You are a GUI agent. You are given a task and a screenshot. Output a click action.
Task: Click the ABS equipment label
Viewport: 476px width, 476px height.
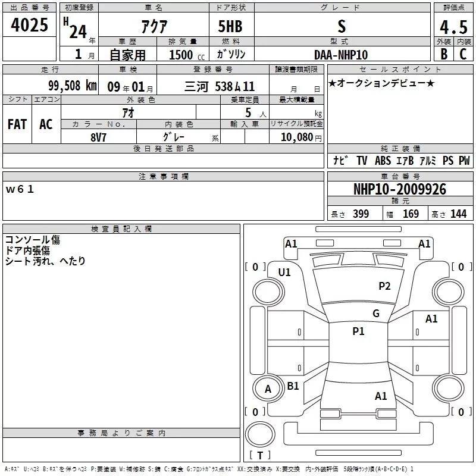[383, 160]
